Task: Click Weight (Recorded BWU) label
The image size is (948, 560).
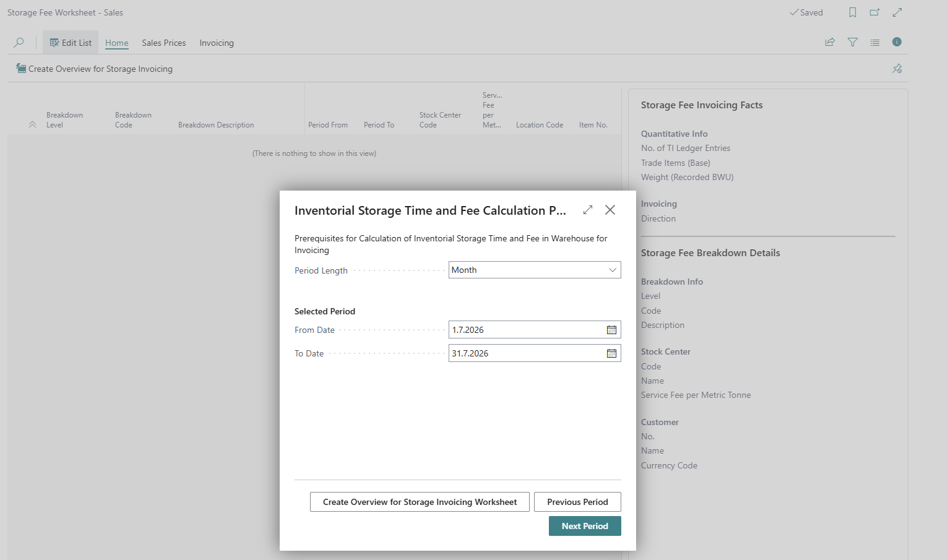Action: click(x=687, y=177)
